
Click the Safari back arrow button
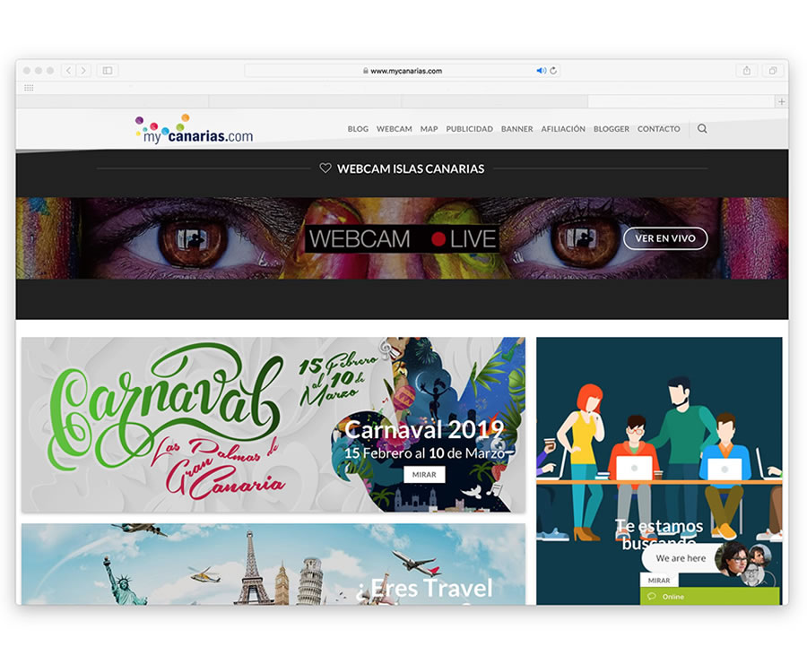68,71
